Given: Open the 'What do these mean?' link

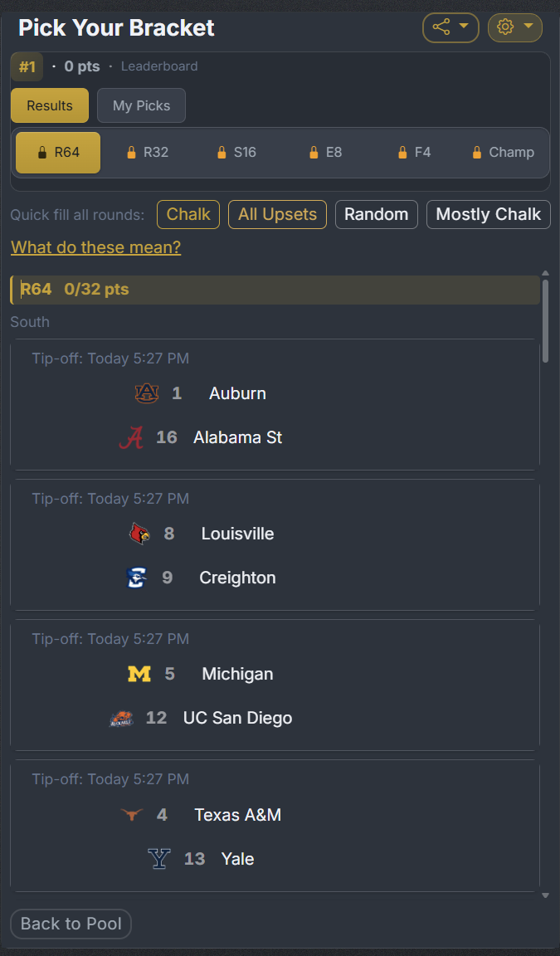Looking at the screenshot, I should point(95,246).
